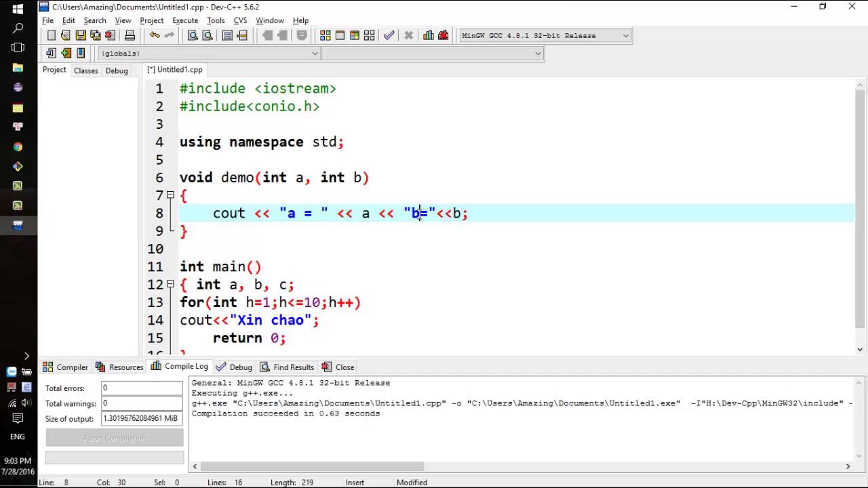Switch to the Project sidebar tab
This screenshot has width=868, height=488.
pyautogui.click(x=54, y=70)
